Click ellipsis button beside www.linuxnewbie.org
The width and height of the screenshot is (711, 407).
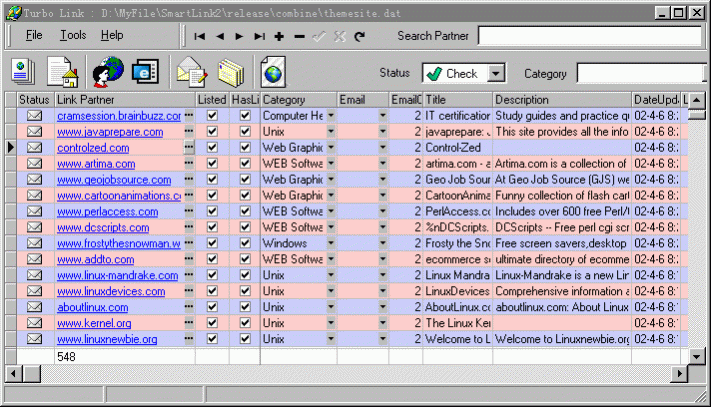(189, 339)
